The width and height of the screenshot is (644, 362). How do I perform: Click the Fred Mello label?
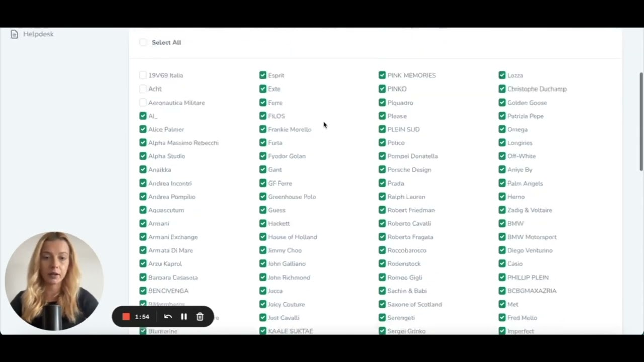pyautogui.click(x=522, y=318)
